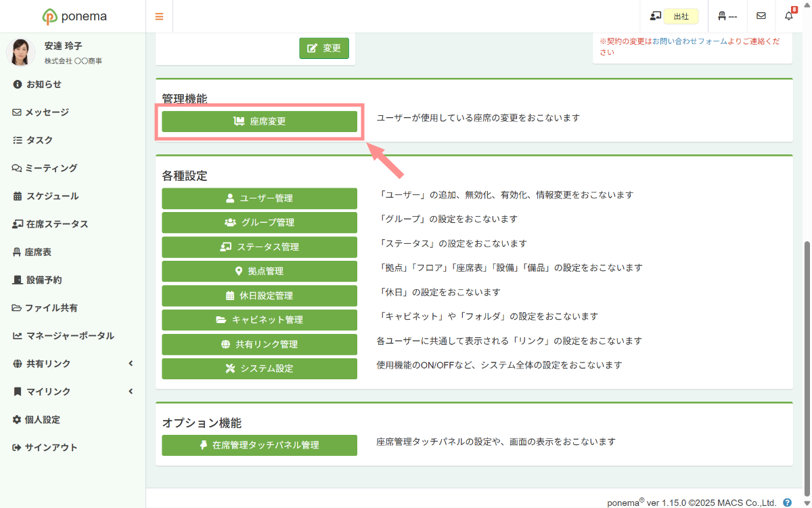Click the company name 株式会社 〇〇商事

click(73, 61)
